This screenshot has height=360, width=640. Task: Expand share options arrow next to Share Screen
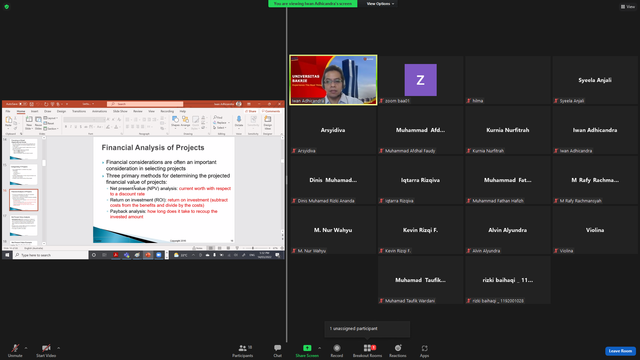[320, 348]
